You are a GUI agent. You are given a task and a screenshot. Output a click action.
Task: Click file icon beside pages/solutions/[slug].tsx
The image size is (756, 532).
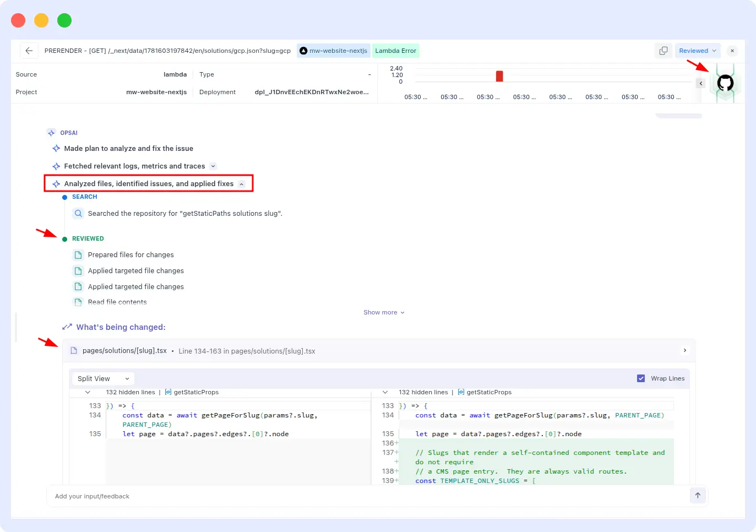74,351
